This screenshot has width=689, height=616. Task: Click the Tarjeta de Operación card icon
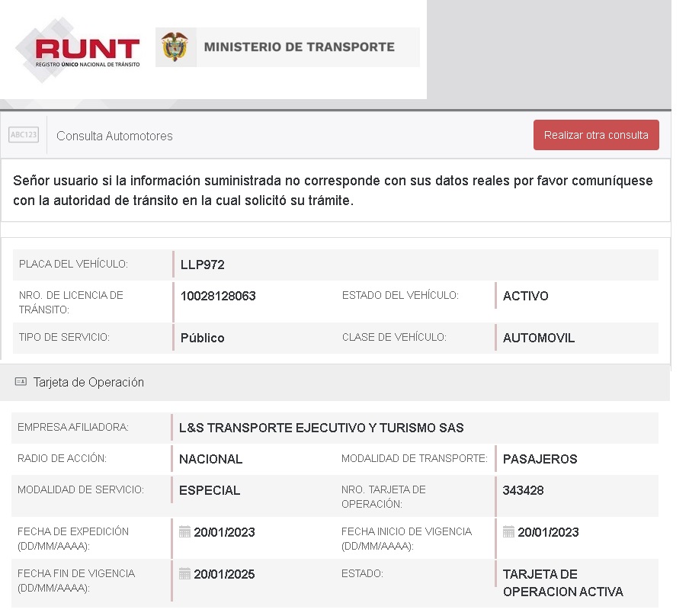[21, 382]
